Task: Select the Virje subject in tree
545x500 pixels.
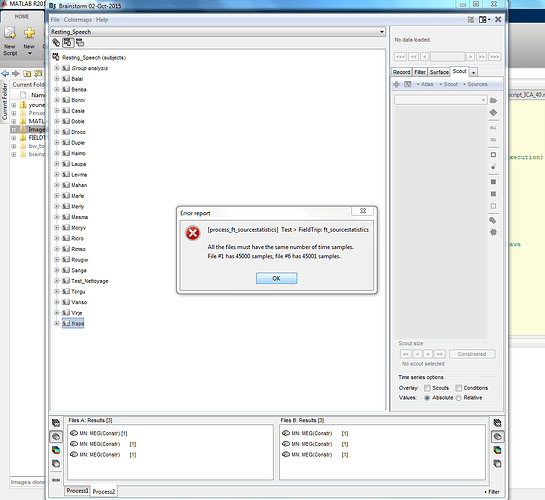Action: click(x=77, y=313)
